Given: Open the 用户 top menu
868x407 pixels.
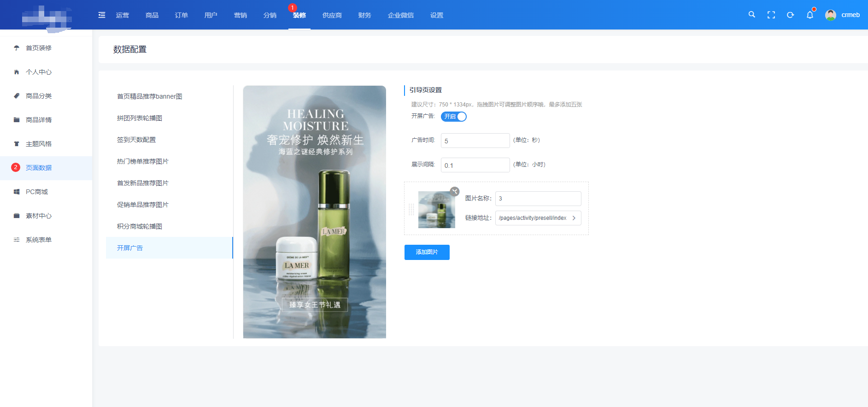Looking at the screenshot, I should coord(211,15).
